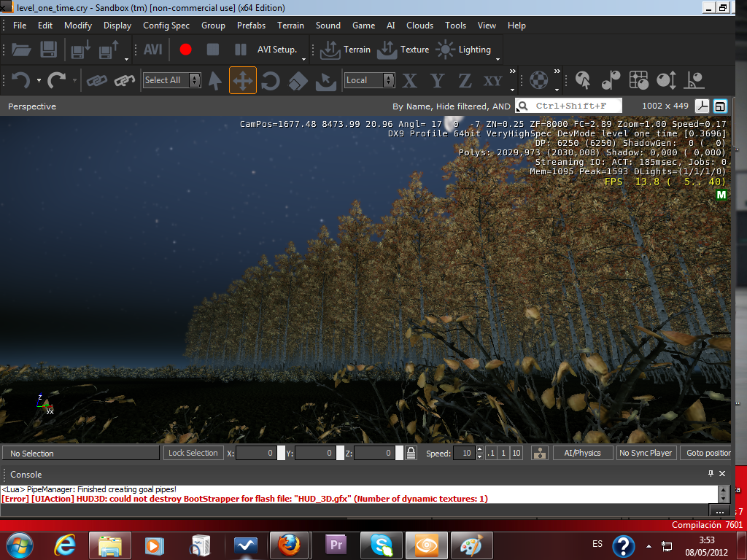Toggle terrain collision icon
Image resolution: width=747 pixels, height=560 pixels.
coord(540,453)
